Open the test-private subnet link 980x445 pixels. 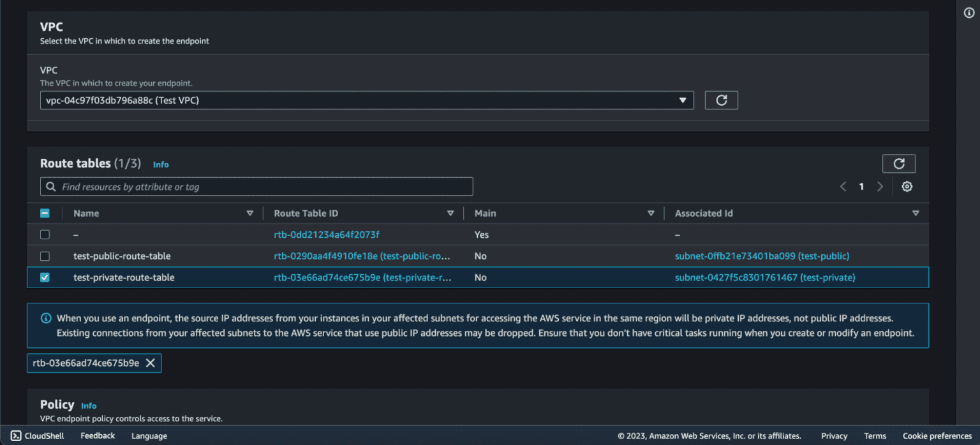tap(765, 277)
